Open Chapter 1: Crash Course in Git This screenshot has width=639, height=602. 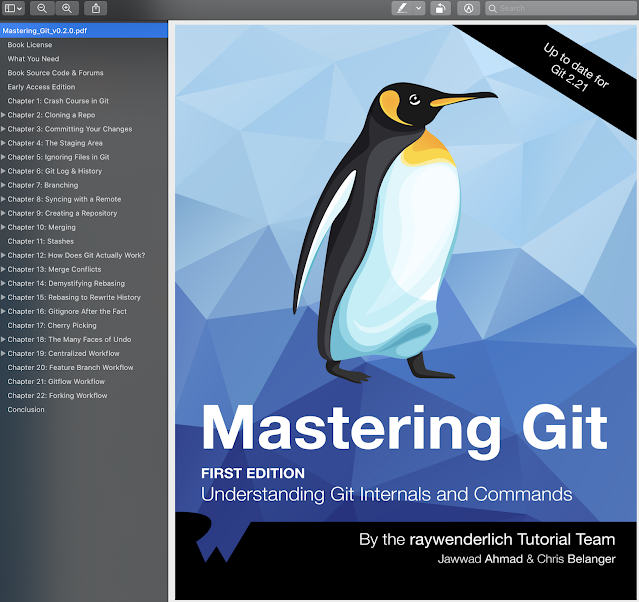[58, 101]
